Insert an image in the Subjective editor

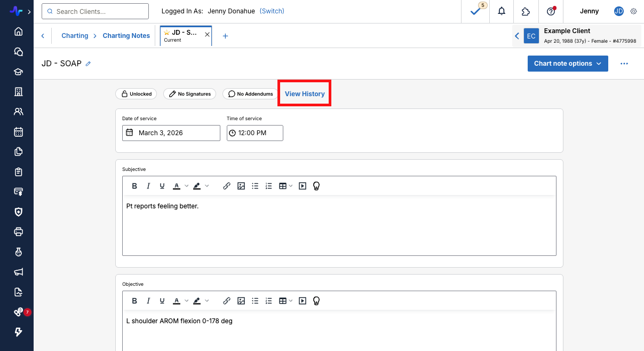(x=241, y=186)
